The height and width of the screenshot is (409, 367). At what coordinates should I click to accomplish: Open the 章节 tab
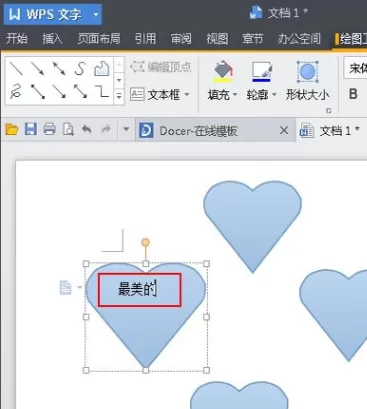(253, 39)
